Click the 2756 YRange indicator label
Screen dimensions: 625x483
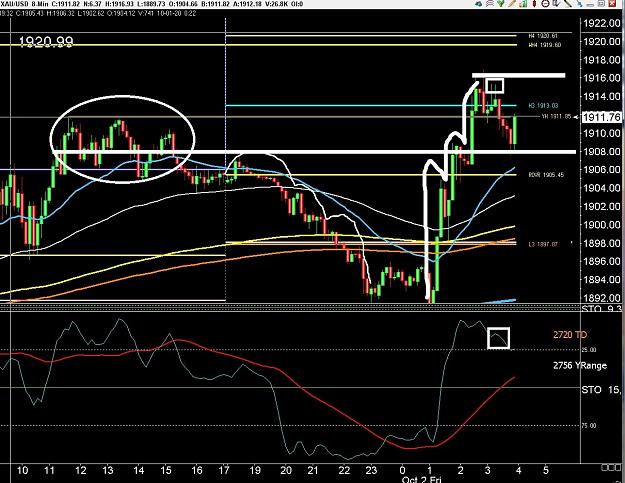point(580,365)
